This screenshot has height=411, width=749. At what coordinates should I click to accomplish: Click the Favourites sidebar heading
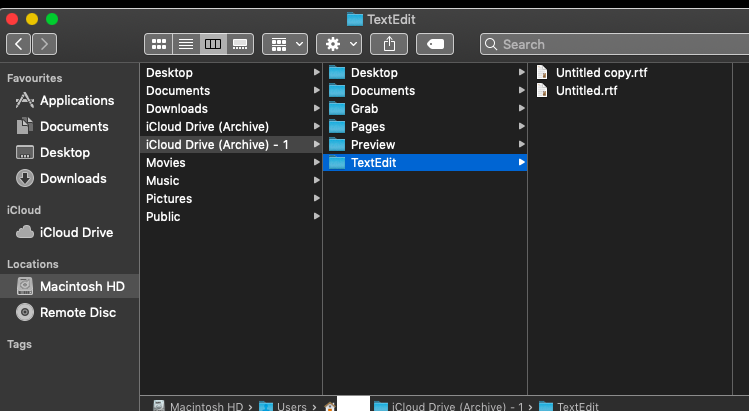click(x=34, y=78)
